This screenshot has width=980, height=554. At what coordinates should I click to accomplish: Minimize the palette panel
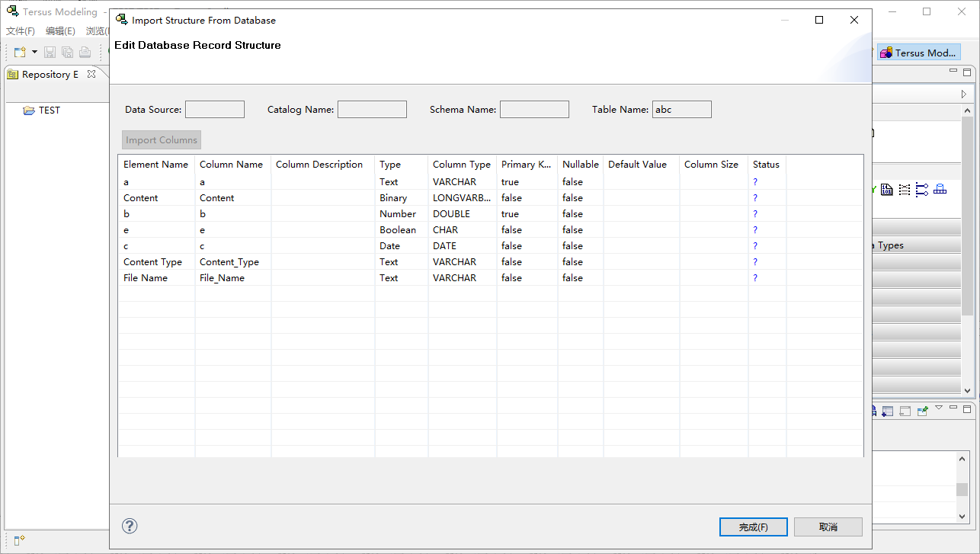(x=953, y=71)
